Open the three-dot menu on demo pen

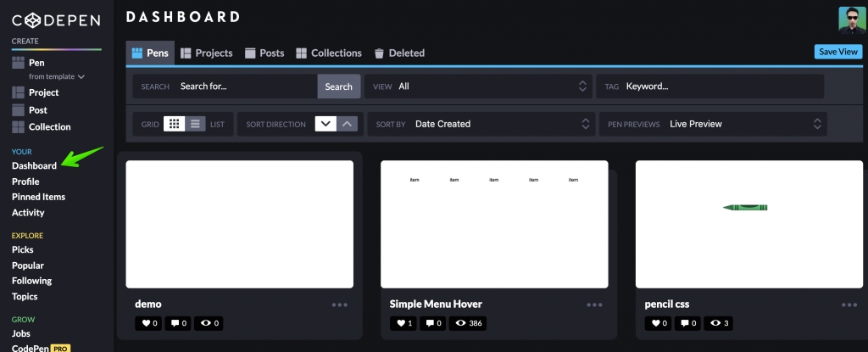(340, 305)
